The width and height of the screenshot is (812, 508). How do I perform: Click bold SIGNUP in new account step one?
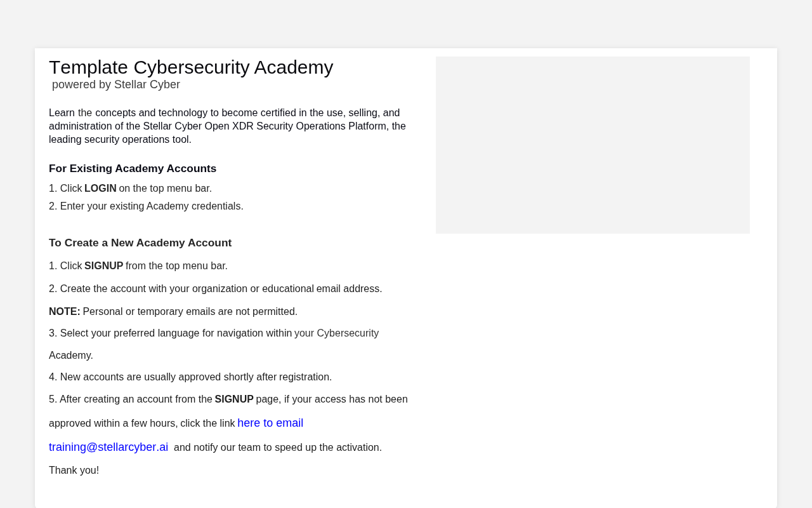click(104, 266)
